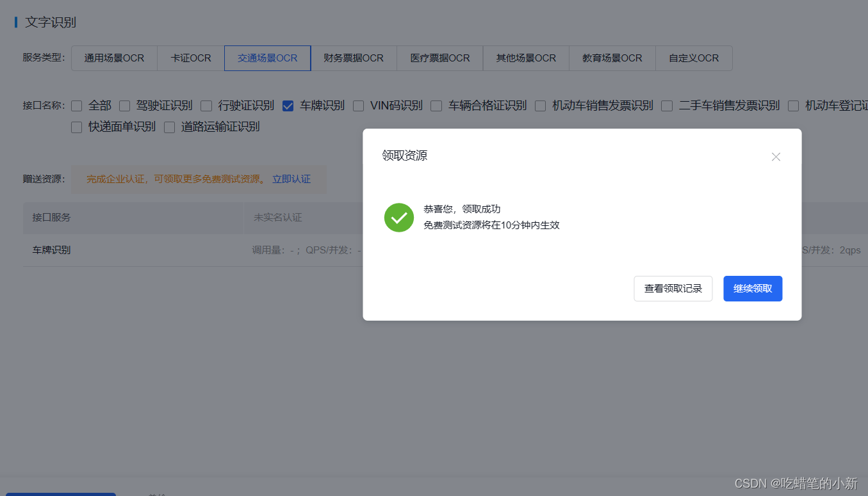Check 车辆合格证识别 checkbox

click(437, 106)
